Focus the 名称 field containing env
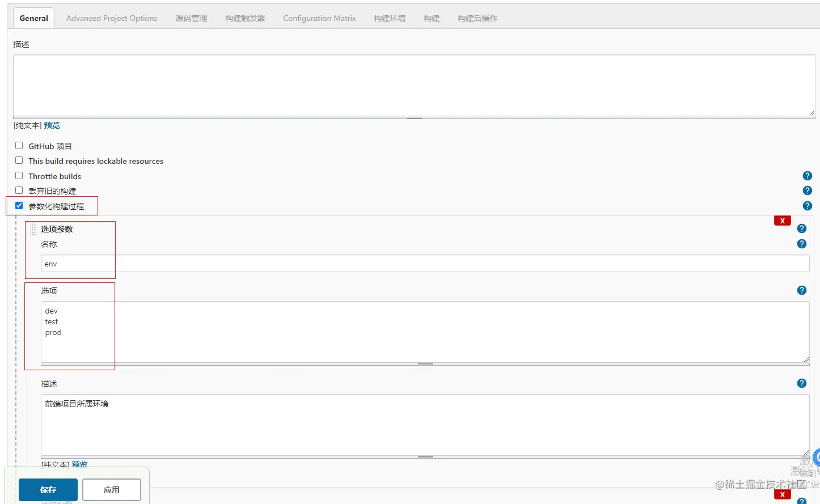Image resolution: width=820 pixels, height=504 pixels. tap(425, 264)
